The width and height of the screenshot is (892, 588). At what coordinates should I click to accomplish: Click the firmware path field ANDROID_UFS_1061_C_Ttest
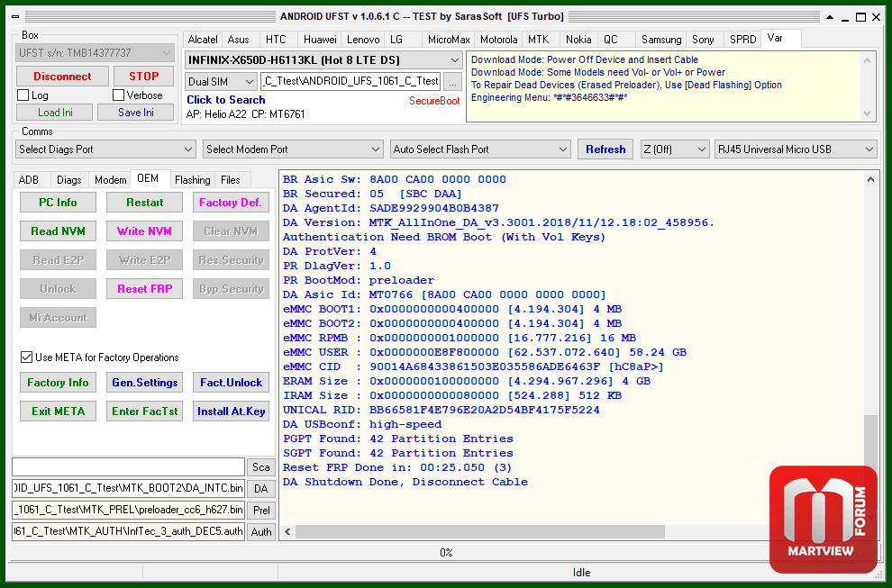(x=350, y=81)
